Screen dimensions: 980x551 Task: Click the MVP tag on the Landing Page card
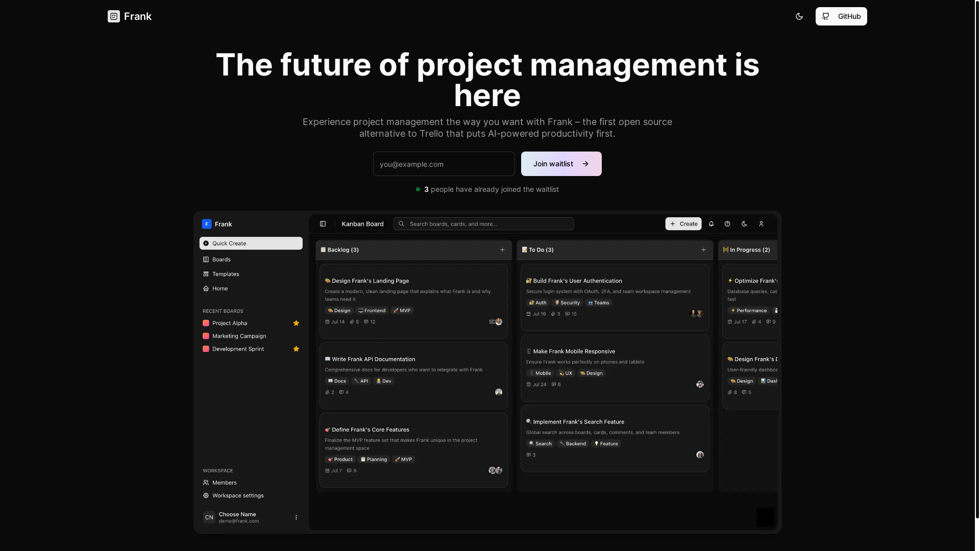coord(402,311)
